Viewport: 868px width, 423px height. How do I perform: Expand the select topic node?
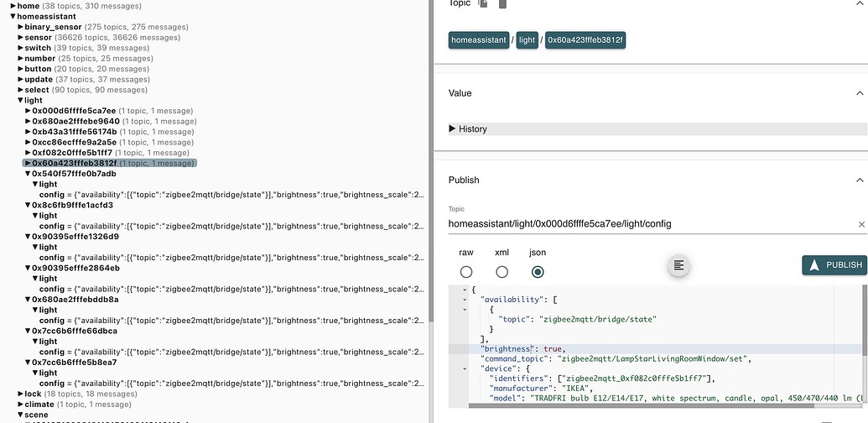20,91
